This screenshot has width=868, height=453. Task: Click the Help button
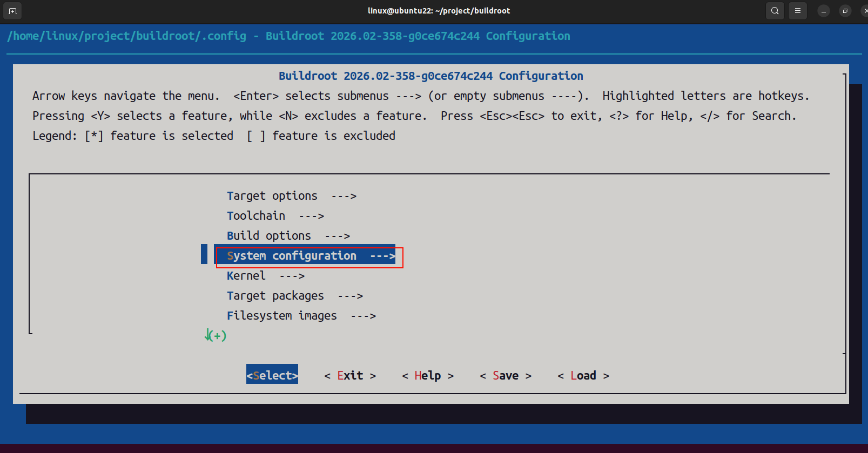(428, 376)
